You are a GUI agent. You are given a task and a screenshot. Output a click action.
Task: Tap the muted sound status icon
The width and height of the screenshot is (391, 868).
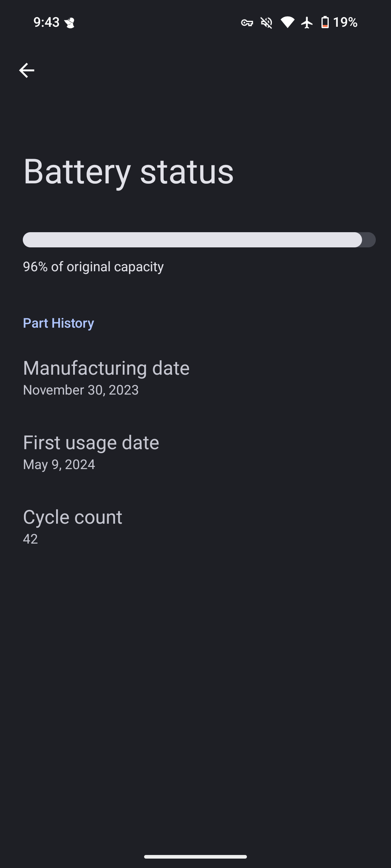click(x=266, y=23)
